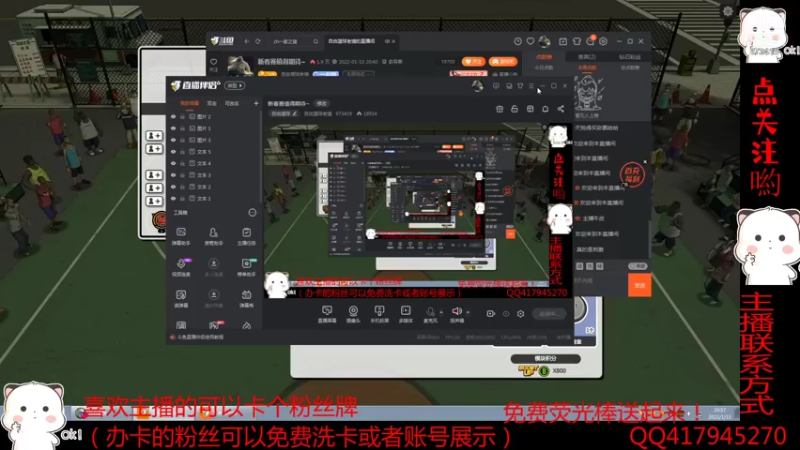Open the 榜单助手 tool

pos(246,268)
